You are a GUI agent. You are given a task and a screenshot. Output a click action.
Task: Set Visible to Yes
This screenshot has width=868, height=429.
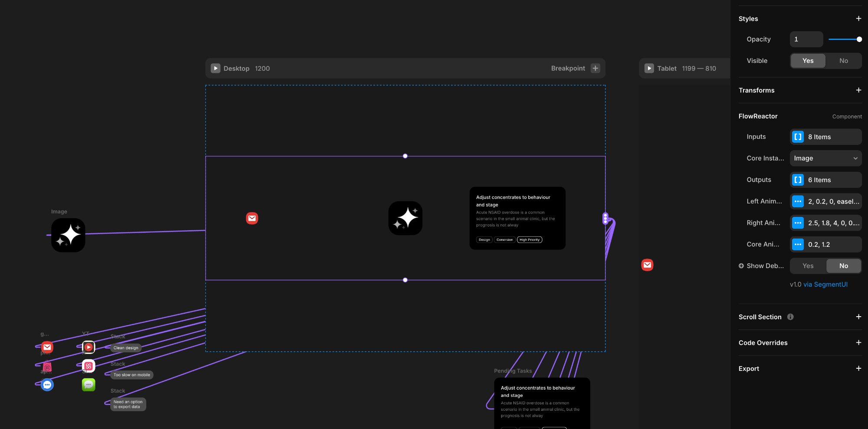coord(808,61)
